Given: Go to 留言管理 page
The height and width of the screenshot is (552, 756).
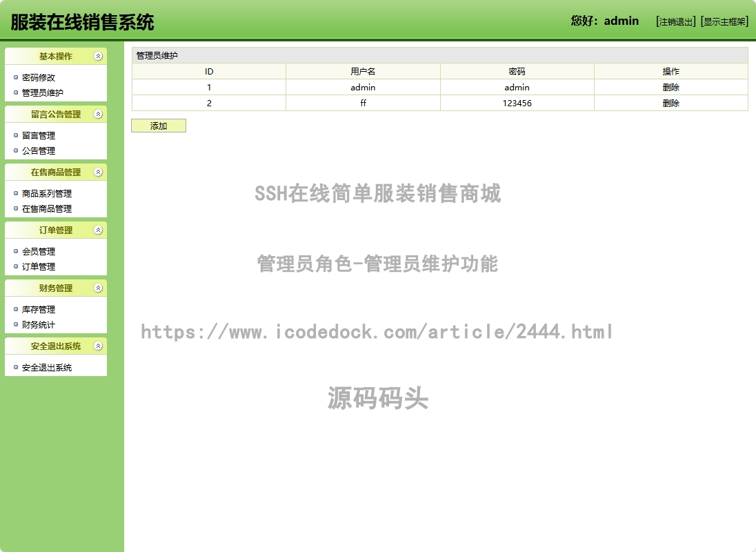Looking at the screenshot, I should tap(39, 135).
